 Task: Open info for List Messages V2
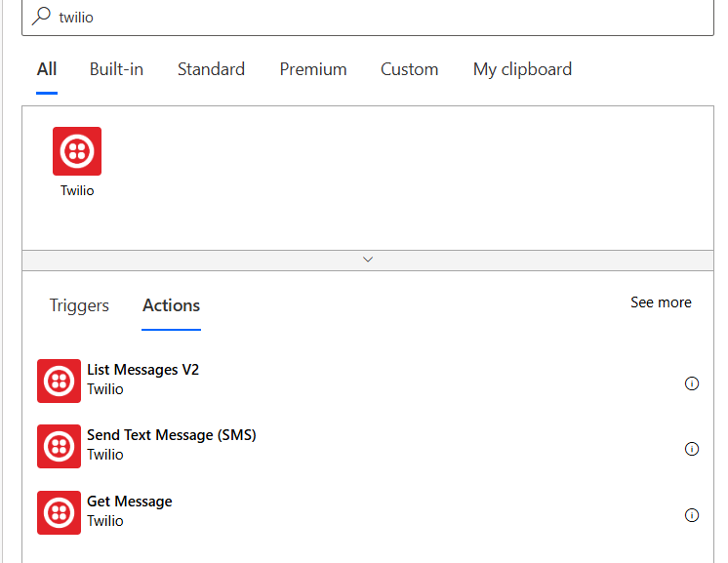(692, 383)
